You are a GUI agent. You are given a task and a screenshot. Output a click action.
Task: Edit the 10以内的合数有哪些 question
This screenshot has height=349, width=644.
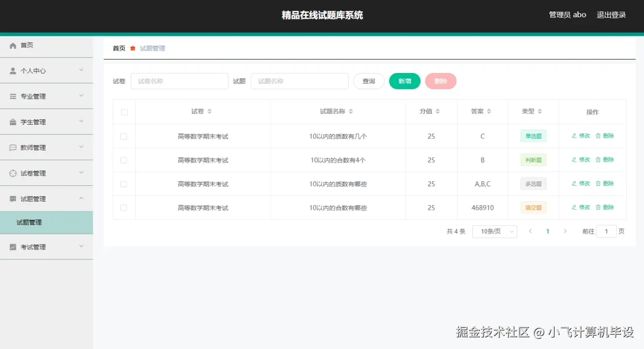(x=581, y=208)
